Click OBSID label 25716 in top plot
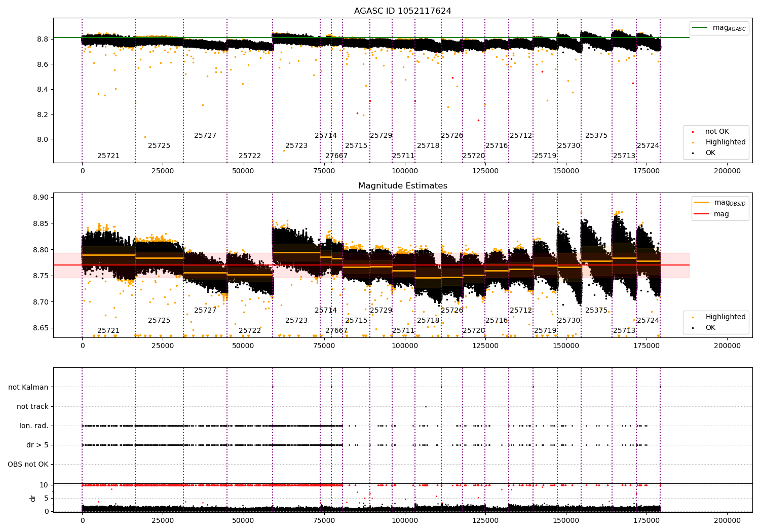Screen dimensions: 760x532 click(x=497, y=146)
